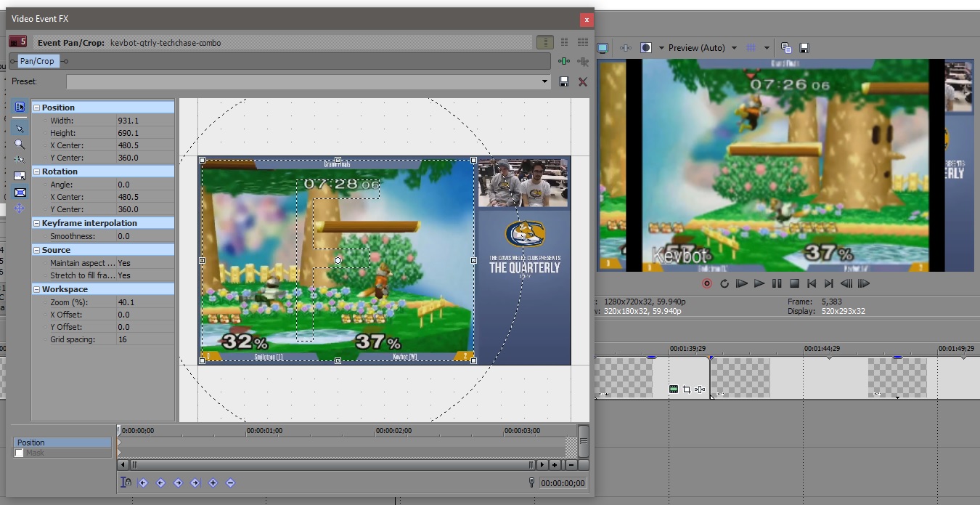Go to the Last Keyframe
The width and height of the screenshot is (980, 505).
tap(195, 482)
